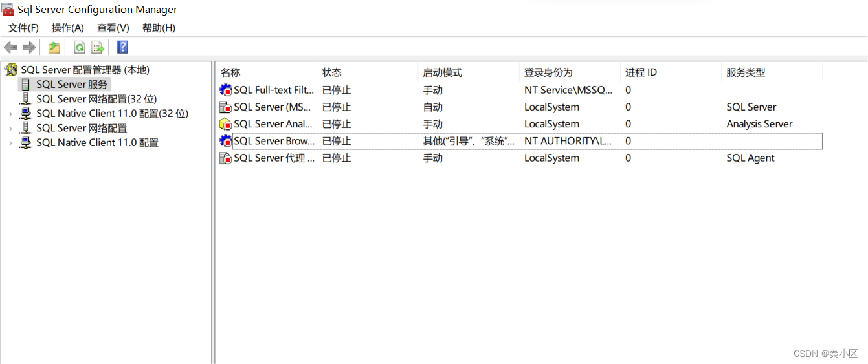Select the SQL Native Client 11.0 配置 label

click(97, 142)
